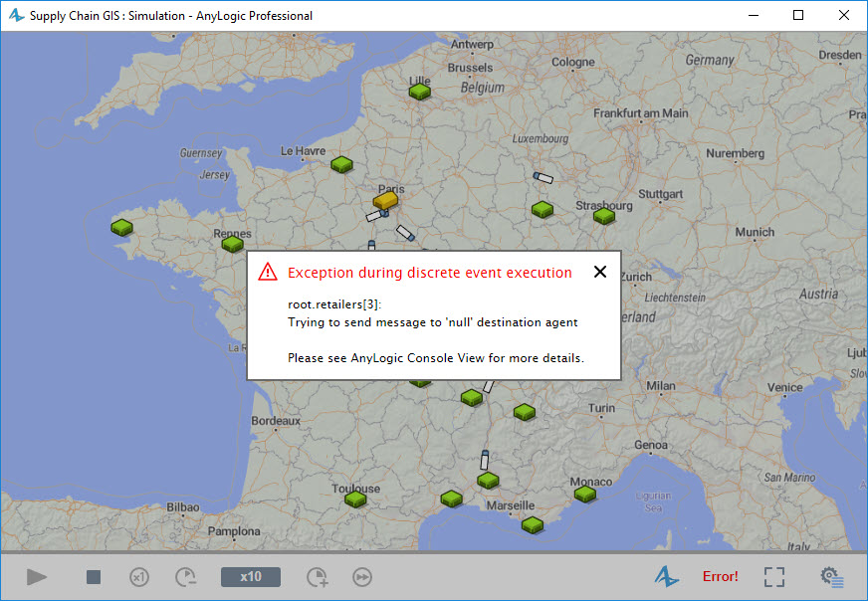The image size is (868, 601).
Task: Slow down the simulation with the clock-minus icon
Action: 186,577
